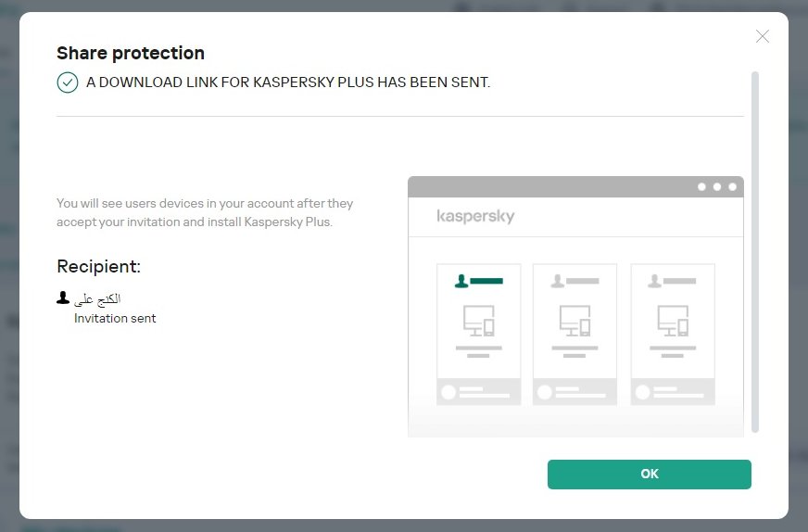Screen dimensions: 808x532
Task: Click the device icon in the middle card
Action: [575, 321]
